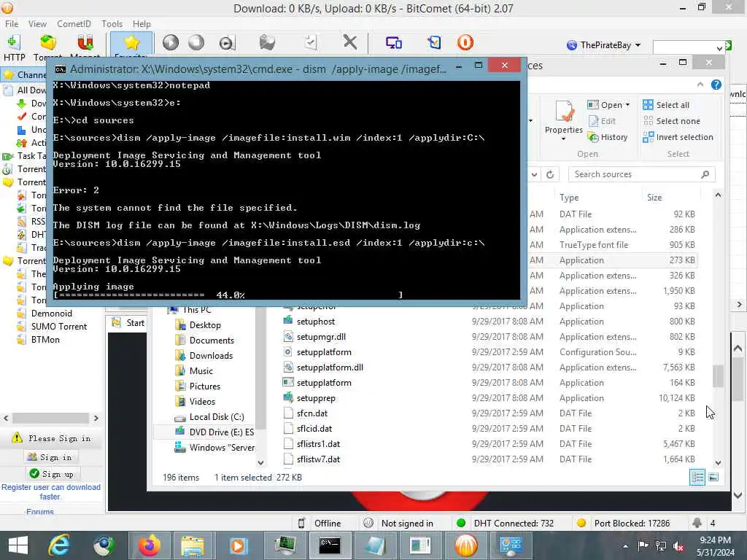Select Local Disk (C:) in navigation pane

[216, 416]
